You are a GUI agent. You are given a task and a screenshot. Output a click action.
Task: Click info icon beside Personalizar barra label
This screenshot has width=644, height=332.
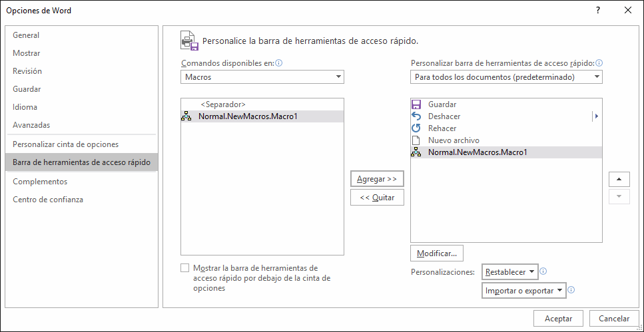point(599,64)
